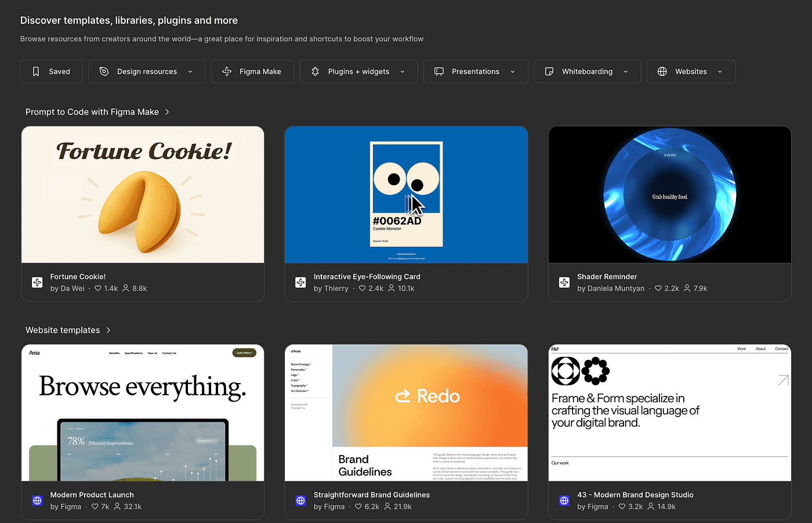Click users icon next to 32.1k
812x523 pixels.
[x=117, y=507]
